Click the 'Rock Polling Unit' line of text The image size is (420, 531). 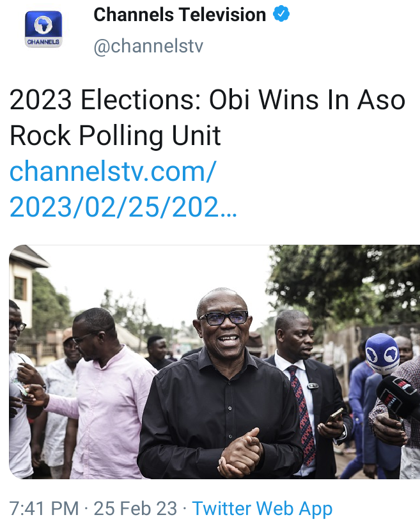coord(115,135)
